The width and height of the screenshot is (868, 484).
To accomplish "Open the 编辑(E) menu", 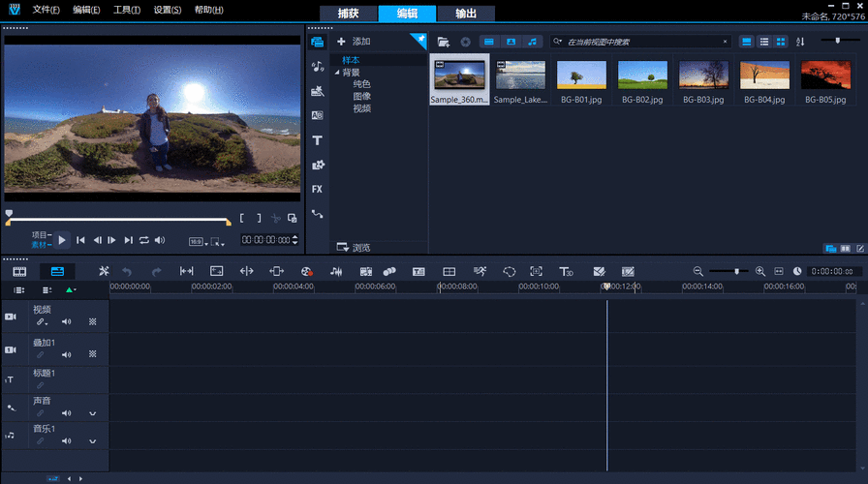I will (86, 10).
